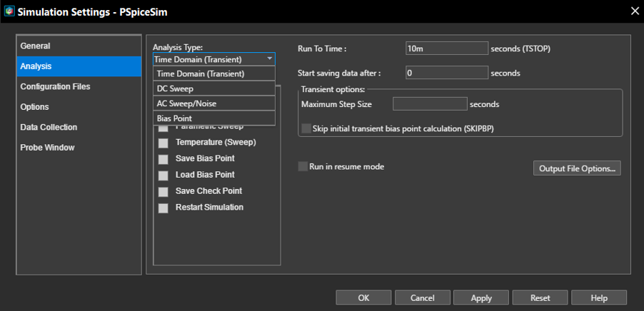Click the seconds (TSTOP) label
Viewport: 644px width, 311px height.
tap(520, 49)
